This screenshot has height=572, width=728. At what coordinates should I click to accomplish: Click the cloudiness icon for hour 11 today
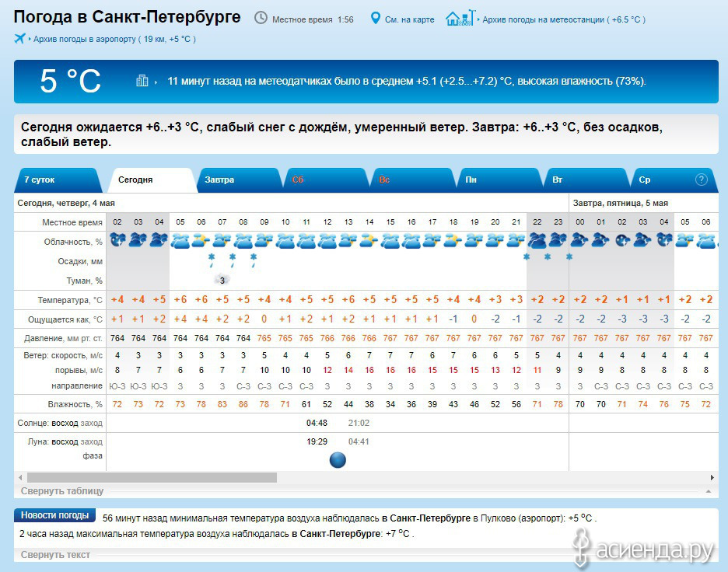(306, 241)
